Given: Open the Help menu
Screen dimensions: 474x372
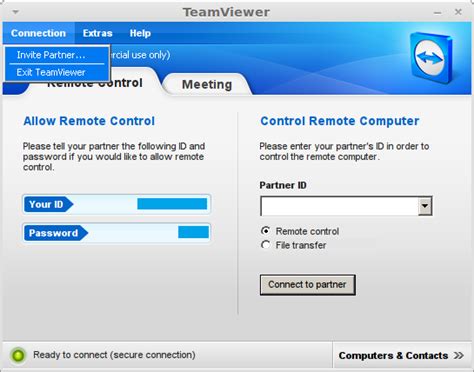Looking at the screenshot, I should tap(140, 33).
